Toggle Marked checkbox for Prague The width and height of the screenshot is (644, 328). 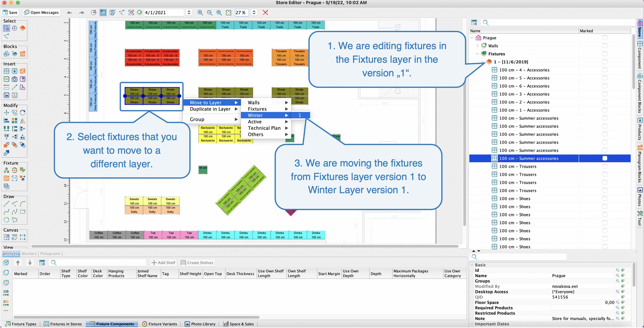point(604,38)
